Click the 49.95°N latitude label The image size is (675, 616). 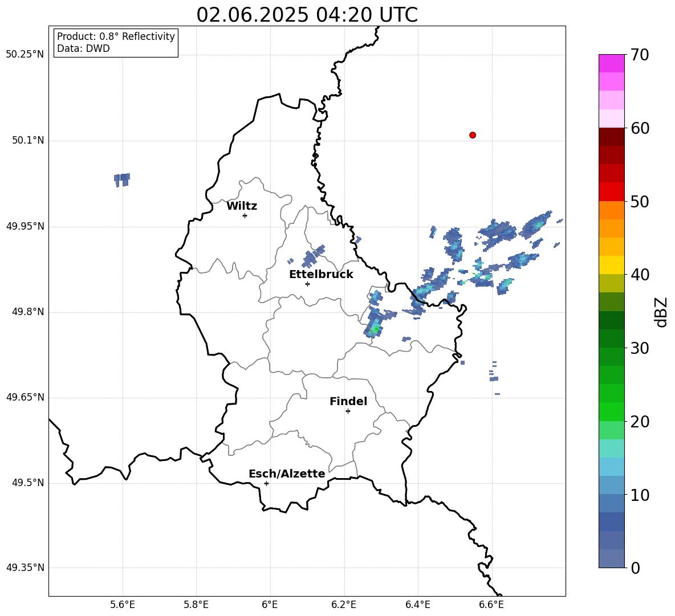[25, 226]
